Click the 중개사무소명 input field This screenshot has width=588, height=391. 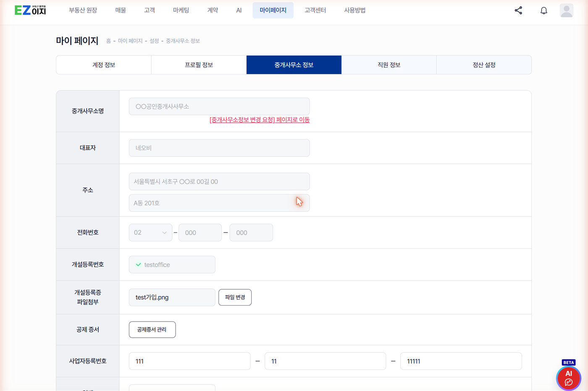219,106
